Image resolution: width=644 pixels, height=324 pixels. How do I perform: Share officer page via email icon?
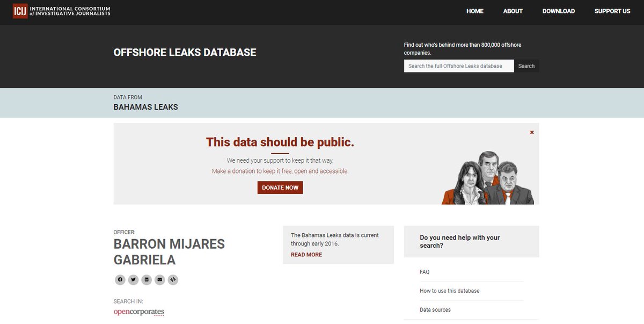159,279
